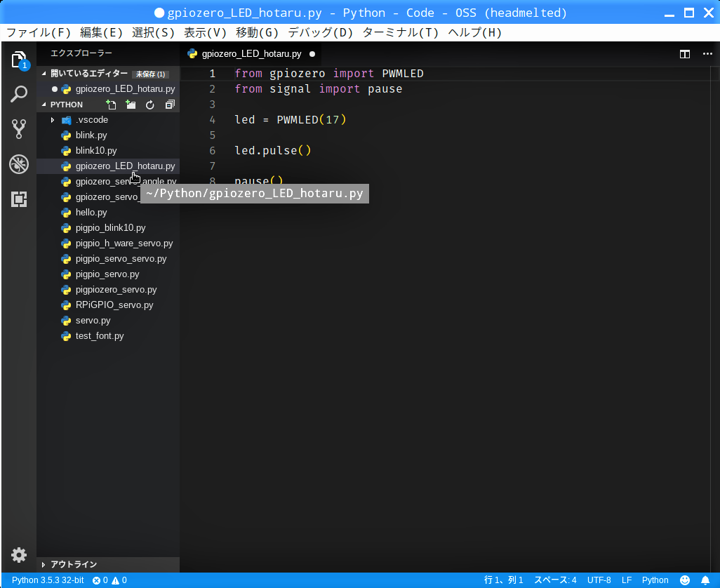The width and height of the screenshot is (720, 588).
Task: Change the Python language mode
Action: (655, 580)
